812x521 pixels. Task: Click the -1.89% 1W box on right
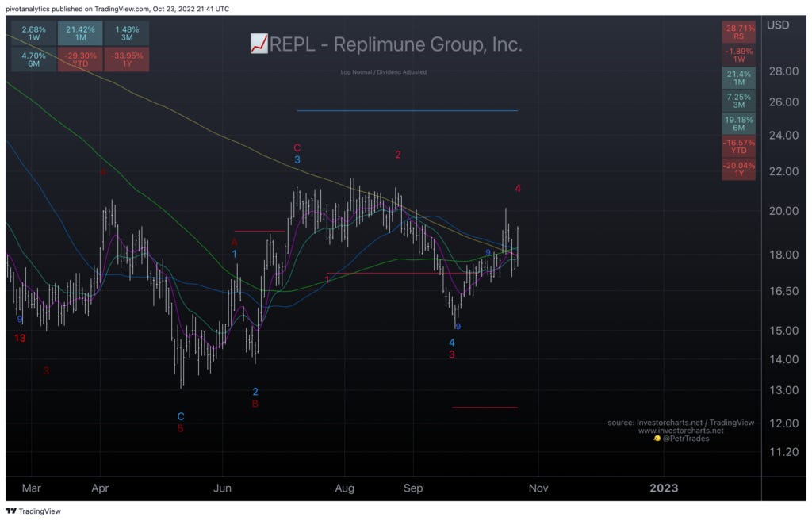pos(738,55)
